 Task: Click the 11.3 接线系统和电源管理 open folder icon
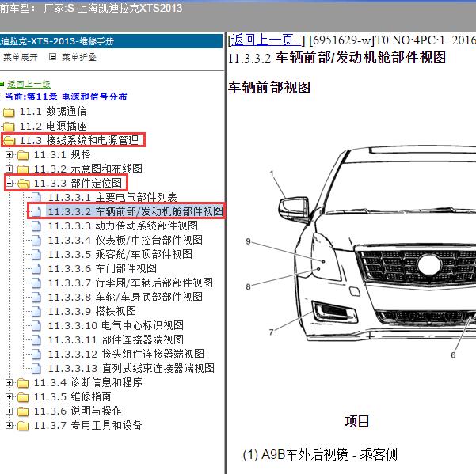pyautogui.click(x=9, y=140)
